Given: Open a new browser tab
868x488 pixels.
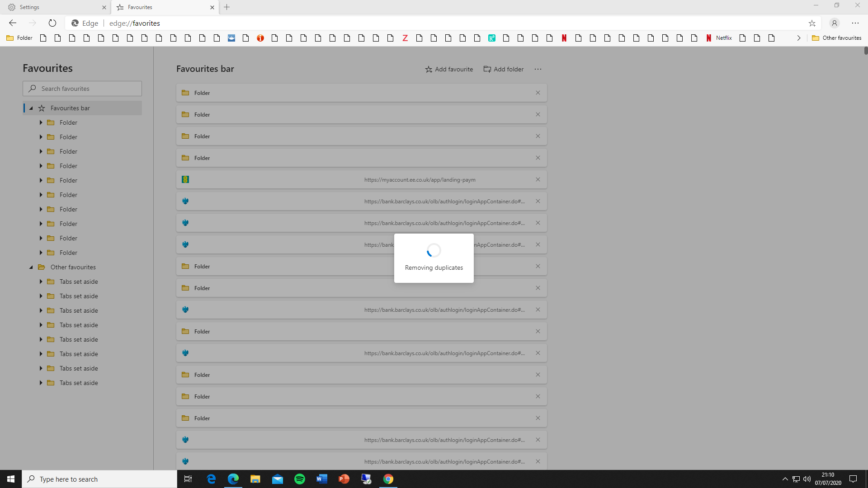Looking at the screenshot, I should click(227, 7).
